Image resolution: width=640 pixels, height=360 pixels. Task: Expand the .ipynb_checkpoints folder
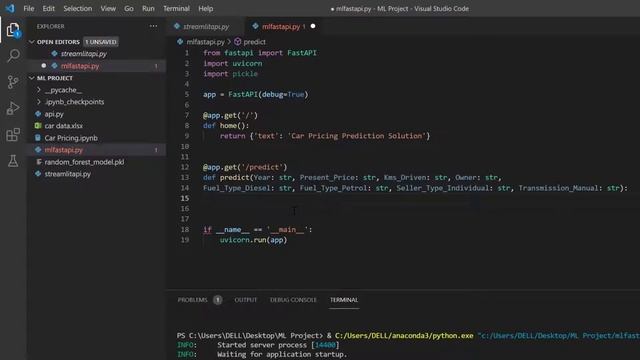tap(39, 102)
